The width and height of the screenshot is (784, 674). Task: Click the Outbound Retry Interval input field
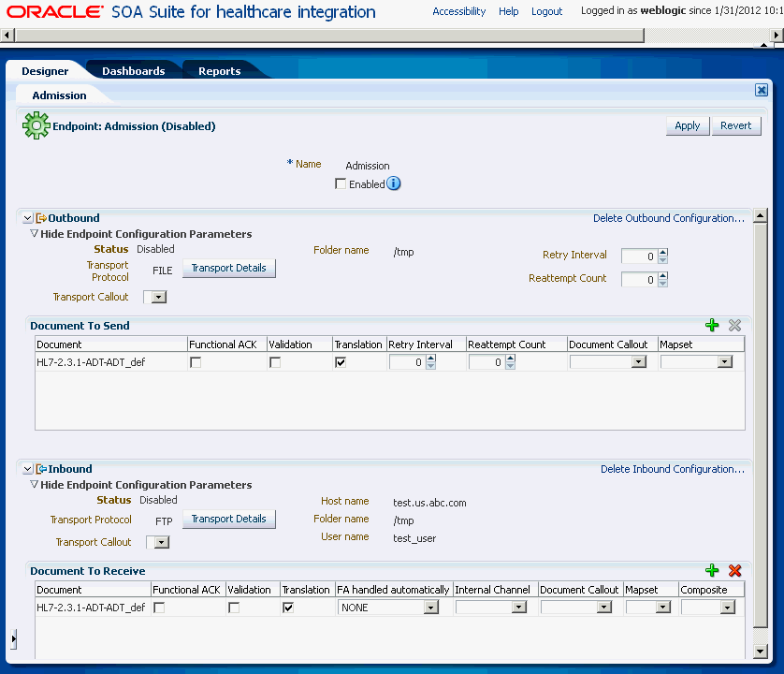(x=639, y=256)
